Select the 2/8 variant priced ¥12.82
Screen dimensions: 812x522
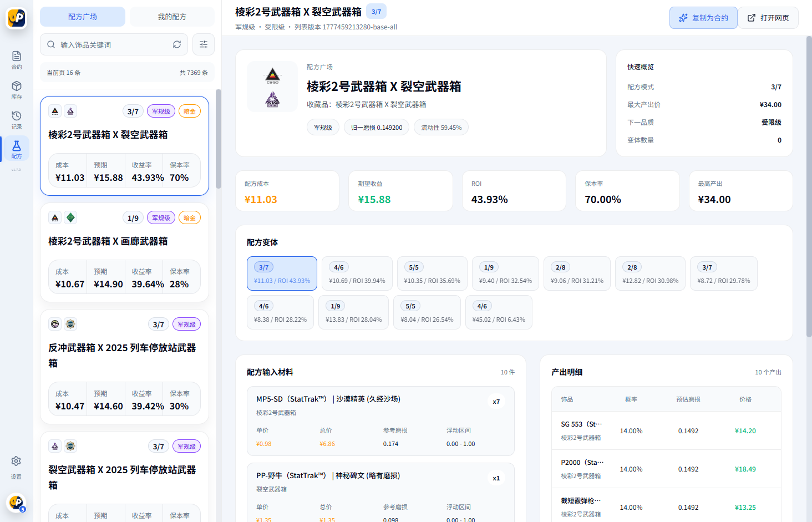click(650, 273)
